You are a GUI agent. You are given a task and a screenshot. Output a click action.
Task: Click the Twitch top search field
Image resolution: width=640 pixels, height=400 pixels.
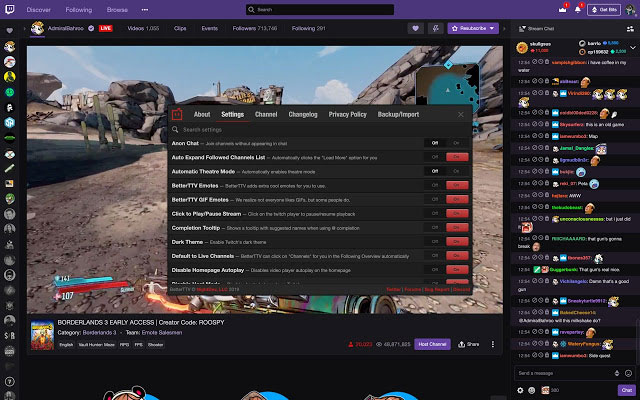pyautogui.click(x=320, y=9)
